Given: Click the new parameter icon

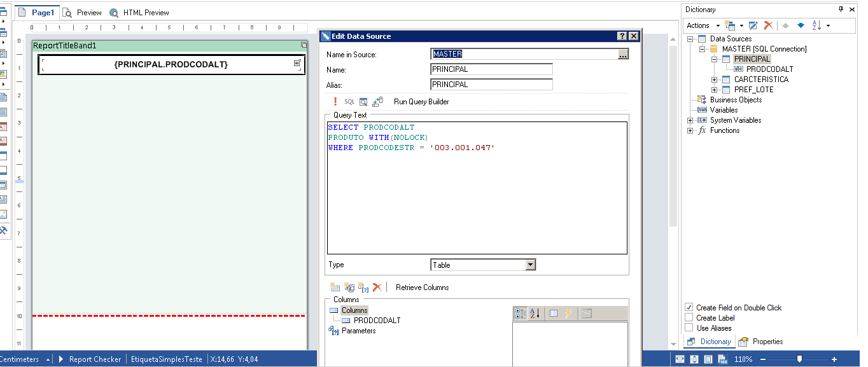Looking at the screenshot, I should [363, 287].
